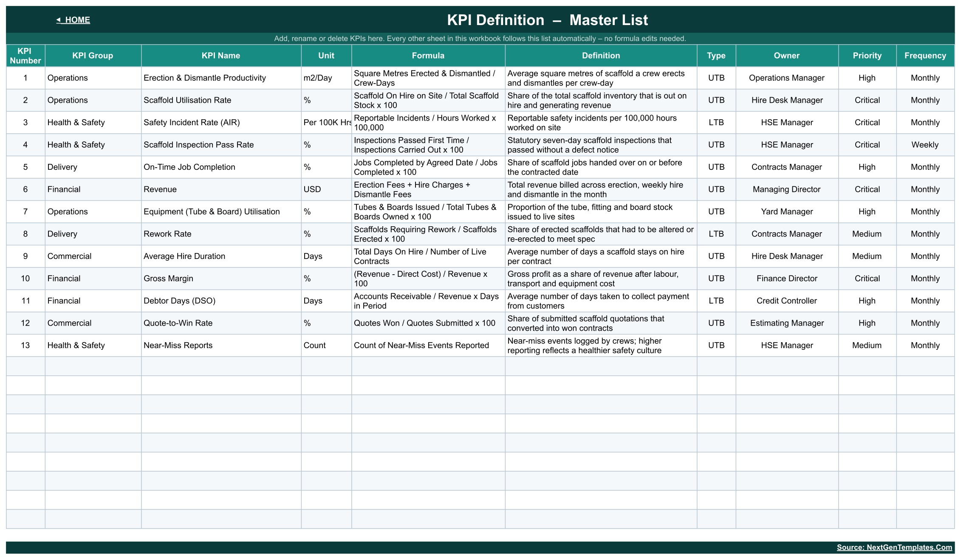Click 'Managing Director' owner cell
The width and height of the screenshot is (961, 560).
(x=787, y=189)
